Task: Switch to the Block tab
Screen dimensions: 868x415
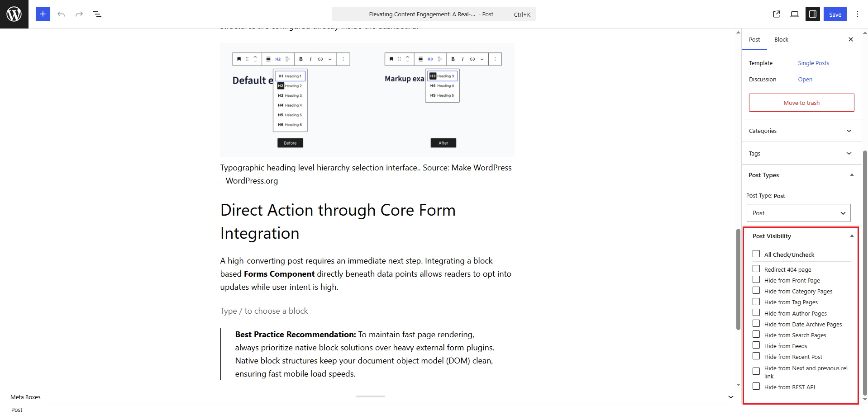Action: point(781,39)
